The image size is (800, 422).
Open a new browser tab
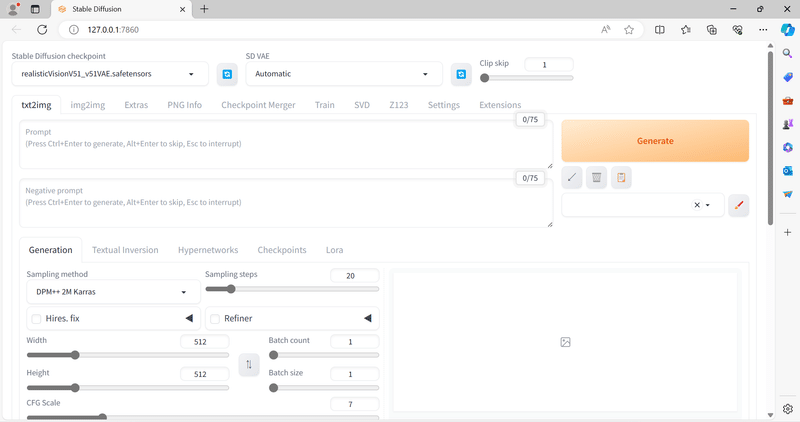[x=204, y=9]
